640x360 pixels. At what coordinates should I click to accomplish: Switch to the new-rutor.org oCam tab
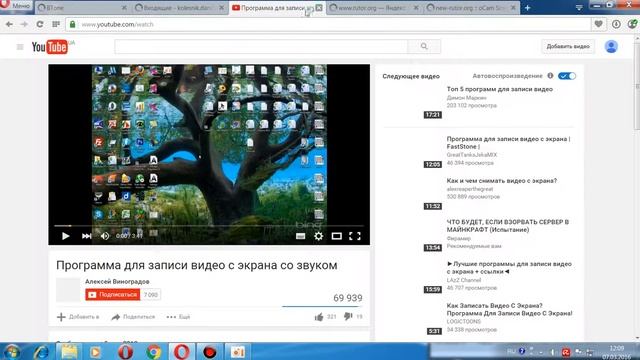[x=471, y=8]
